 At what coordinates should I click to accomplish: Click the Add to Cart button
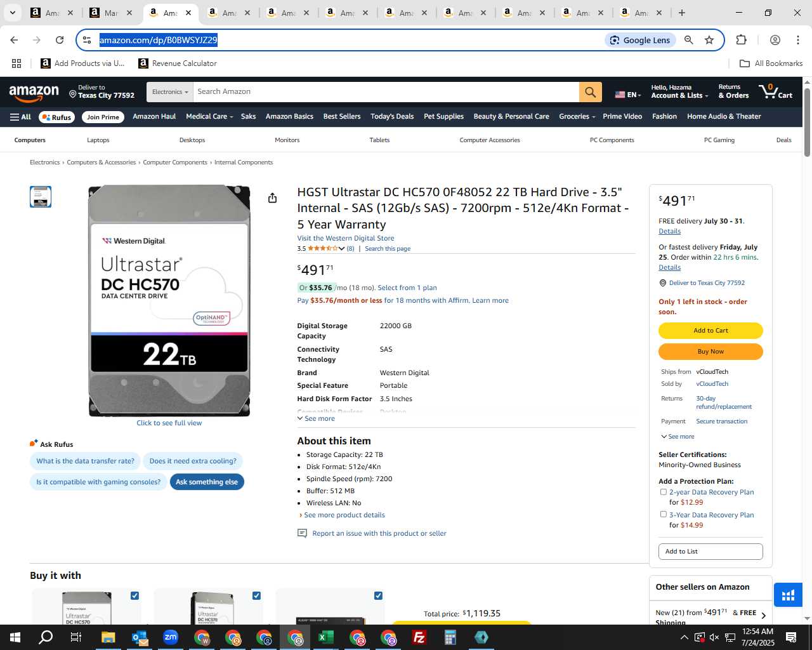[x=710, y=331]
